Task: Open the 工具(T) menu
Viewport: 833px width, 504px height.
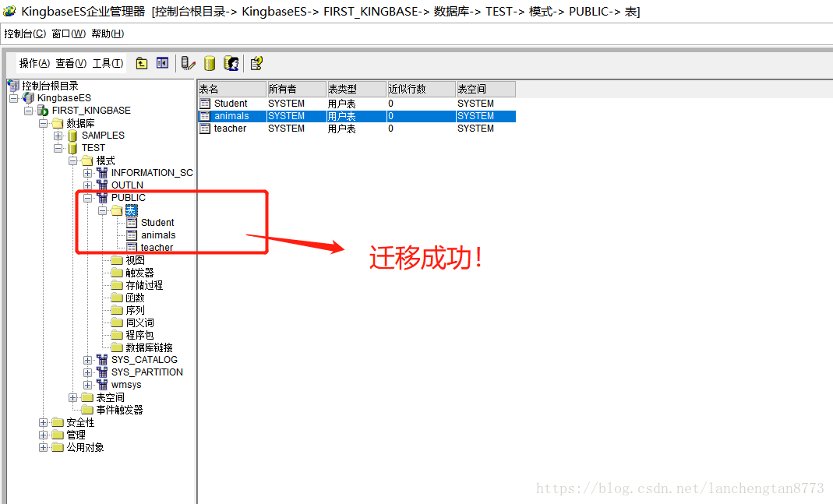Action: pos(108,63)
